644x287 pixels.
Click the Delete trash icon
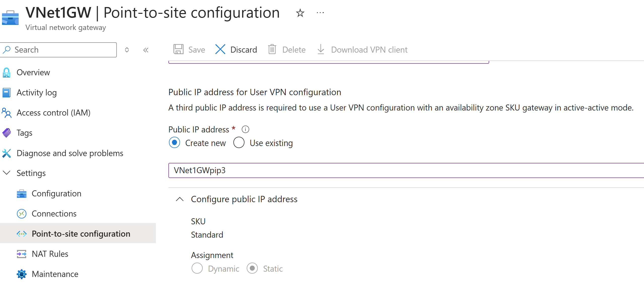click(272, 49)
